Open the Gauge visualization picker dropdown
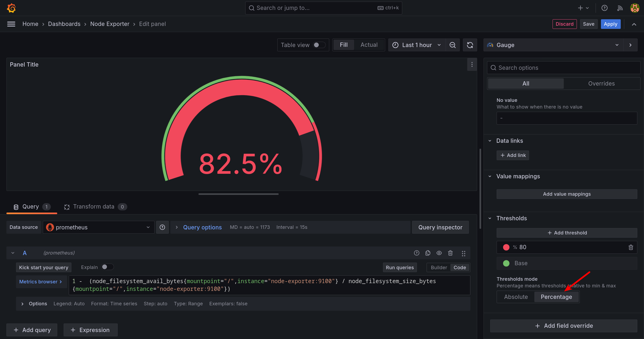The image size is (644, 339). coord(554,45)
